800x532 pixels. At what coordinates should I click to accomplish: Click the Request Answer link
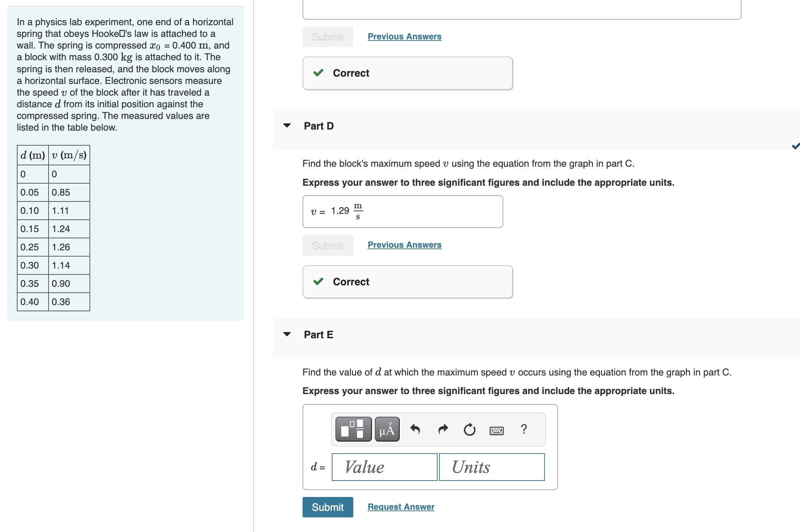click(x=400, y=506)
